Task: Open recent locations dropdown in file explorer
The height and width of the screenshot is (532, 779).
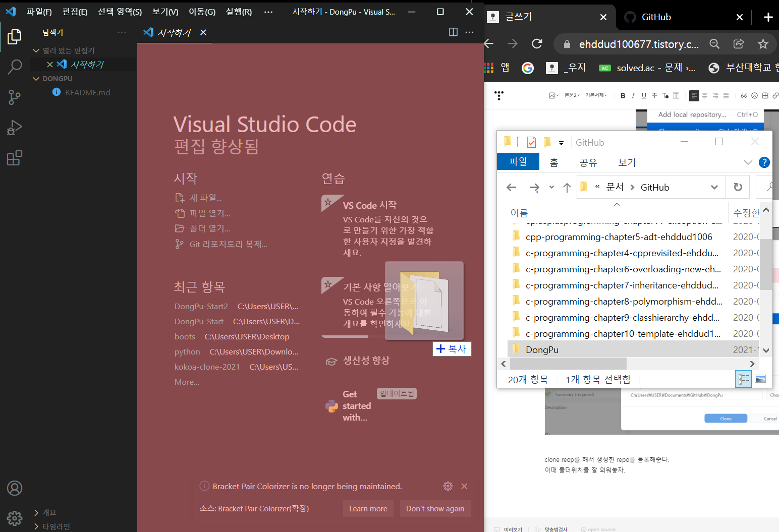Action: click(x=551, y=187)
